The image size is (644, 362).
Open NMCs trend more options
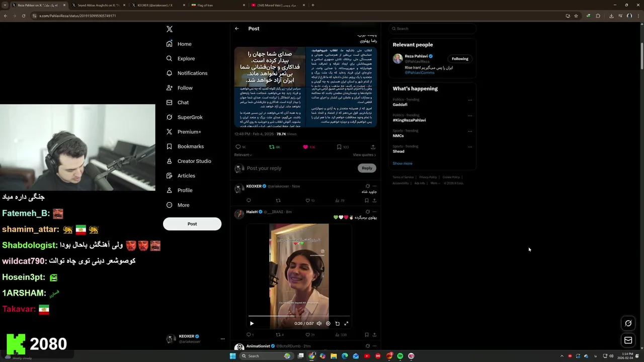coord(470,131)
